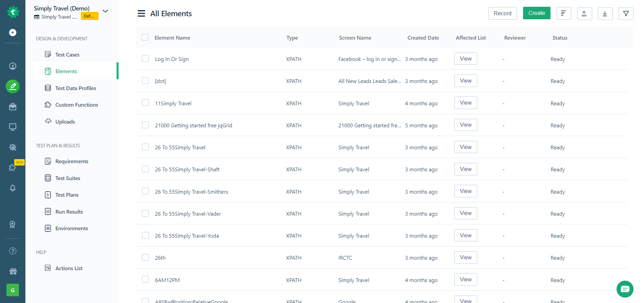Click the Def... version badge
The width and height of the screenshot is (644, 303).
[x=90, y=16]
